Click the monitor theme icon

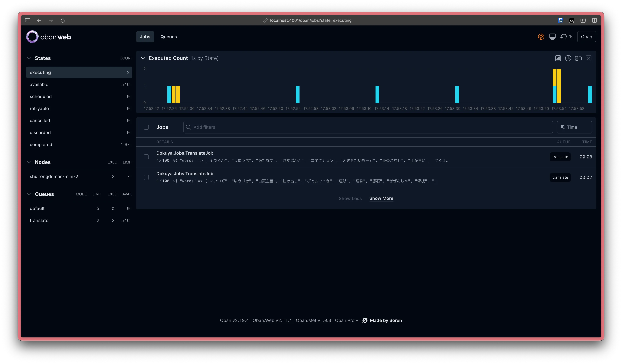tap(552, 37)
